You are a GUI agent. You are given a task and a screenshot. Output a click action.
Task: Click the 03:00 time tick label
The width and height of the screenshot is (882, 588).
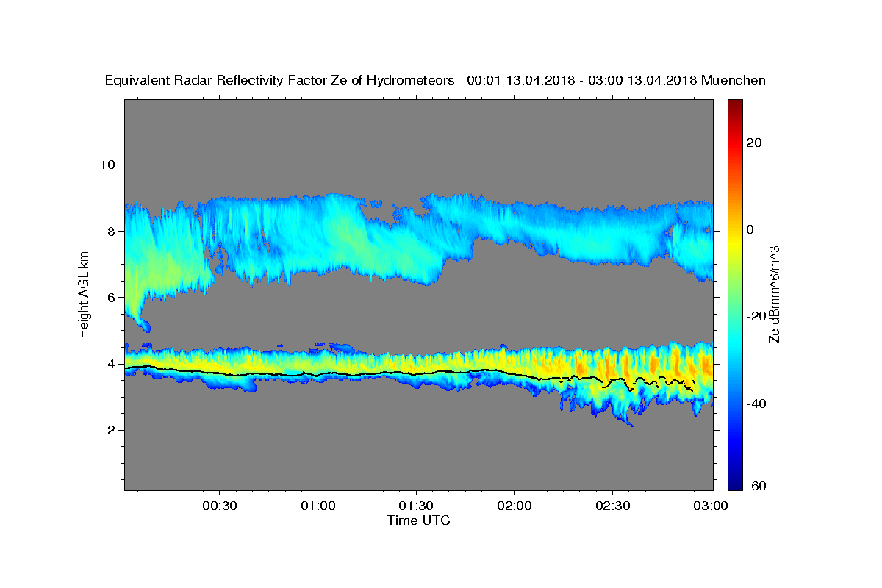pyautogui.click(x=711, y=506)
